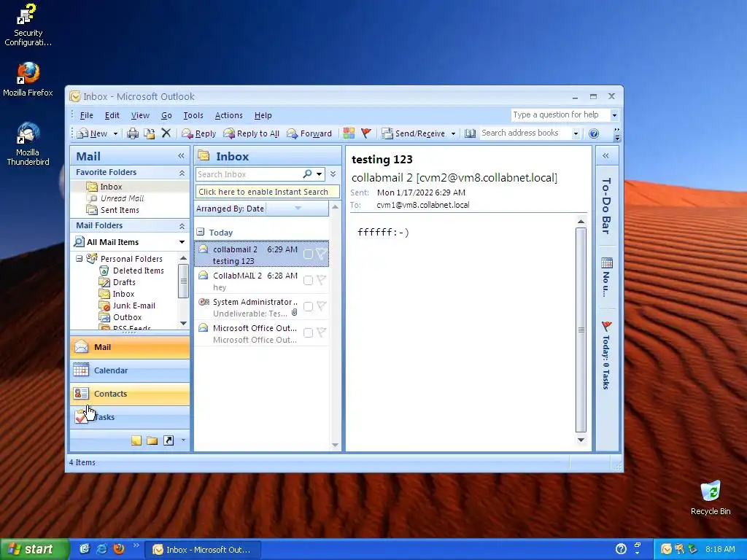
Task: Click the Outlook tray icon
Action: tap(666, 549)
